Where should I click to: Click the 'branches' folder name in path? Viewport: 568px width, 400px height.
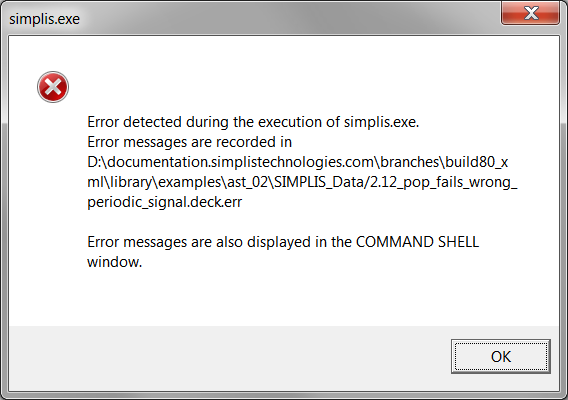coord(410,162)
